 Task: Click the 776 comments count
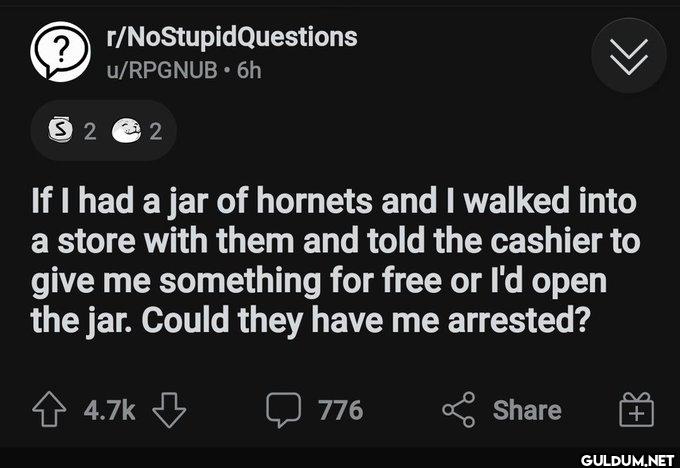pyautogui.click(x=341, y=410)
